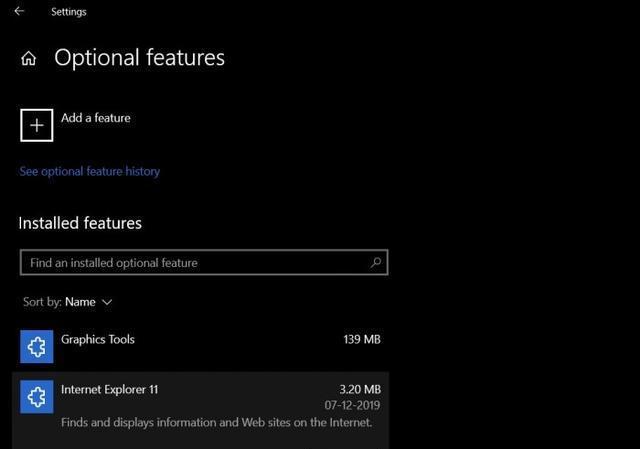This screenshot has width=640, height=449.
Task: Click the 'Add a feature' text
Action: pos(96,118)
